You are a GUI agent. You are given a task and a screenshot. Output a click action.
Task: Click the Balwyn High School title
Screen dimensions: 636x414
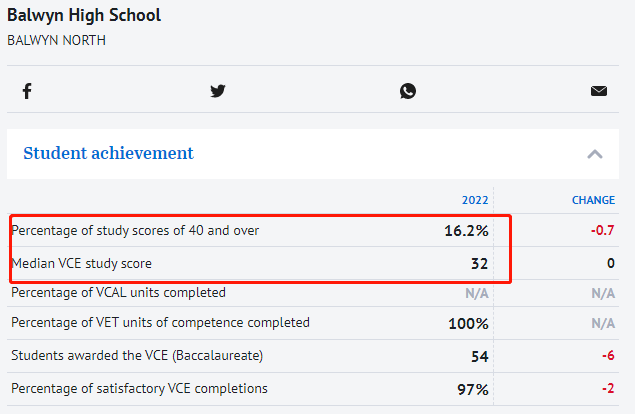[84, 15]
